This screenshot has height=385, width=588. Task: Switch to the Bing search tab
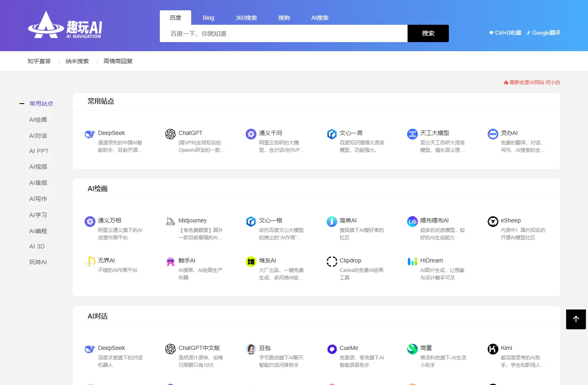[209, 18]
